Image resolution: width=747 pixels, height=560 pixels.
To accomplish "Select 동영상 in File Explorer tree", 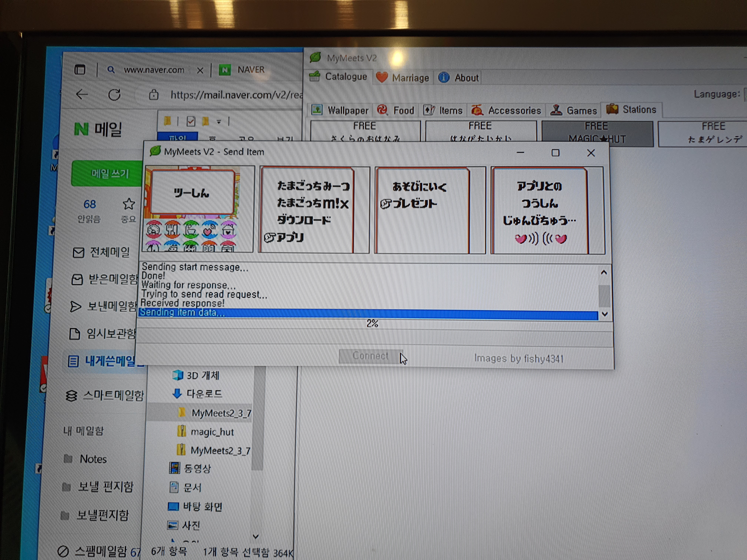I will click(x=190, y=469).
